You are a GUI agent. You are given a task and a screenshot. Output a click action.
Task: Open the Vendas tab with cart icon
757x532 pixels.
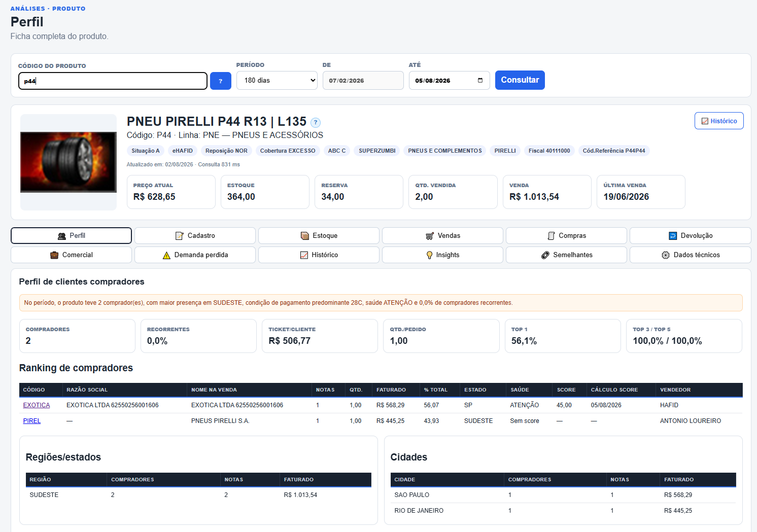(x=442, y=235)
